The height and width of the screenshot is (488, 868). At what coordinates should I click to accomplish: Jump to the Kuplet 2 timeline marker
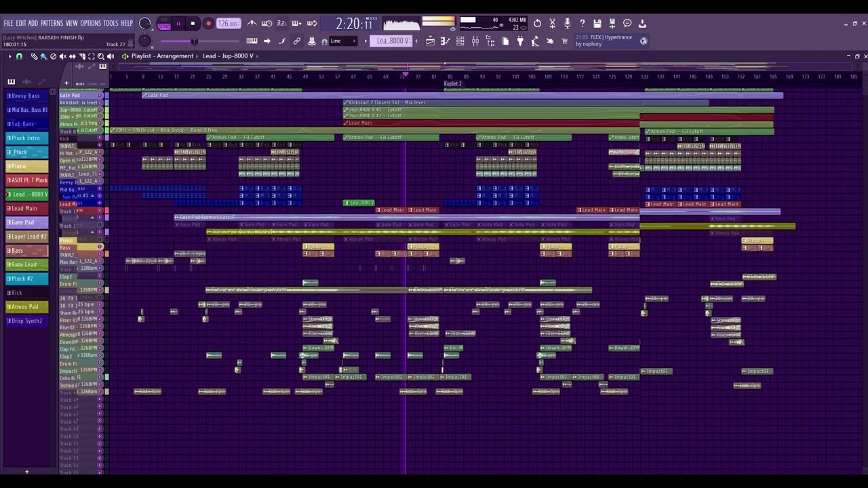coord(453,84)
